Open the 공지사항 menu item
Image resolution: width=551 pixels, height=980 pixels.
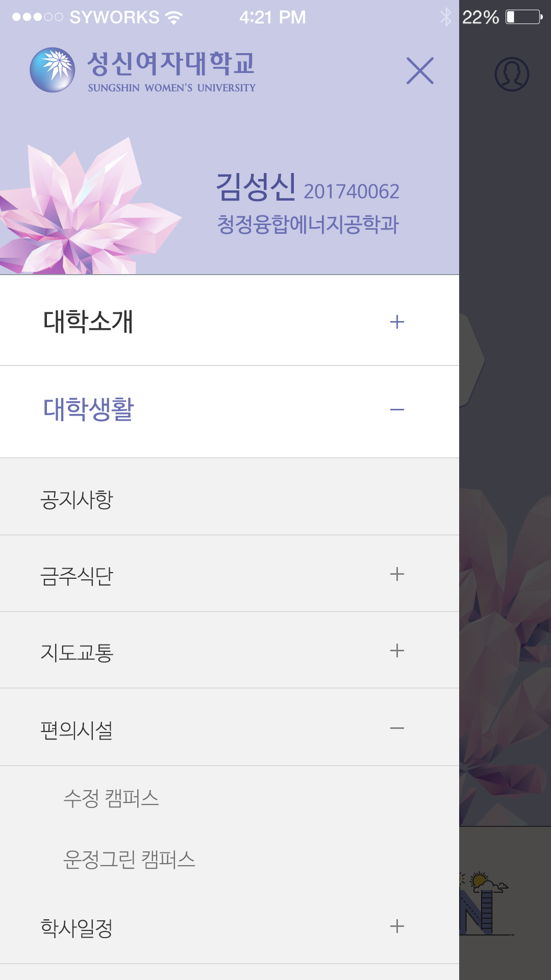pos(77,499)
